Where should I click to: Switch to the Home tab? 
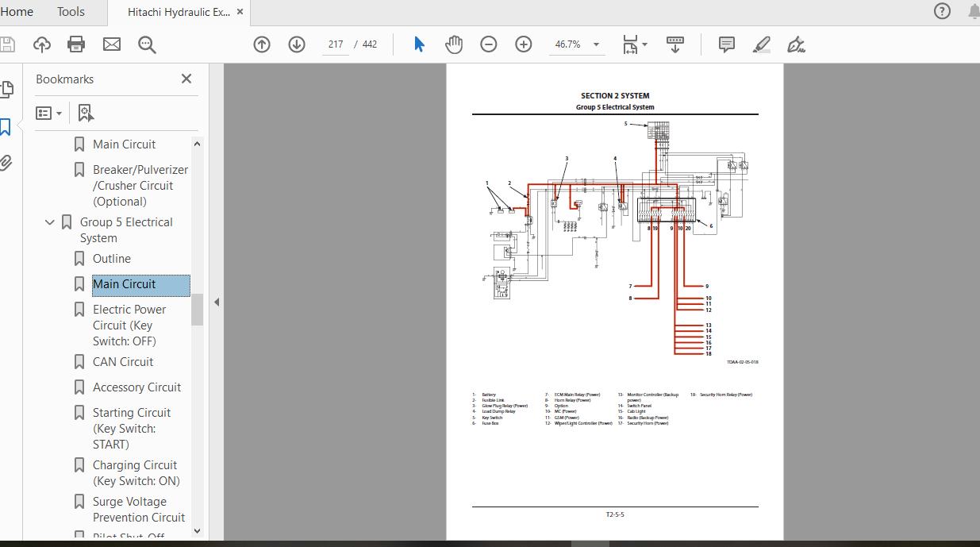(x=17, y=11)
